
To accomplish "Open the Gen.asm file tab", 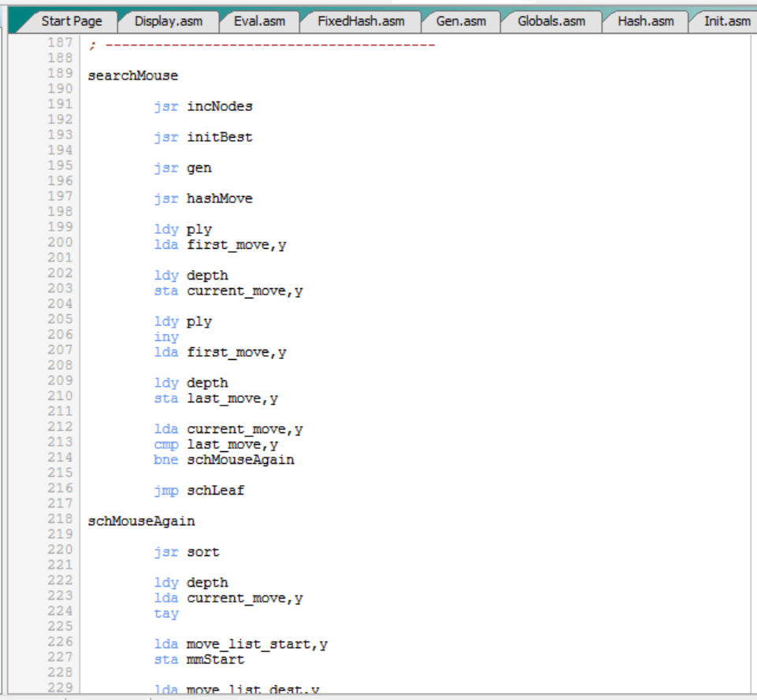I will [461, 21].
